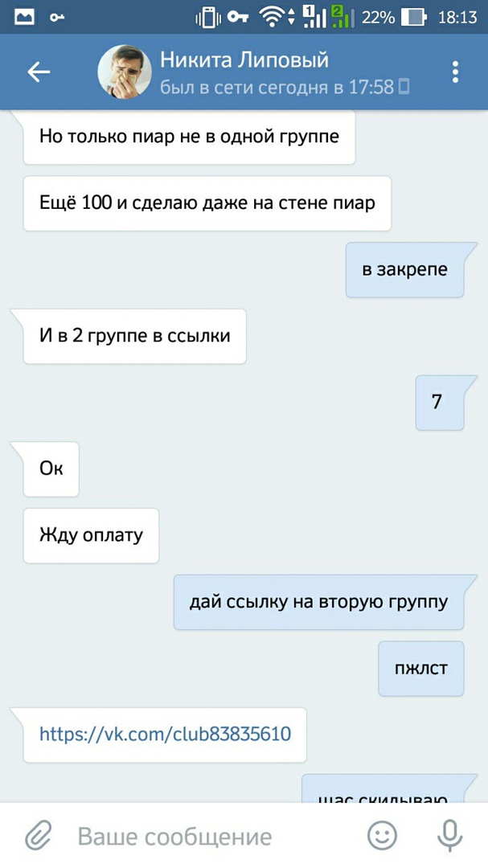Tap the paperclip attachment icon

[39, 835]
